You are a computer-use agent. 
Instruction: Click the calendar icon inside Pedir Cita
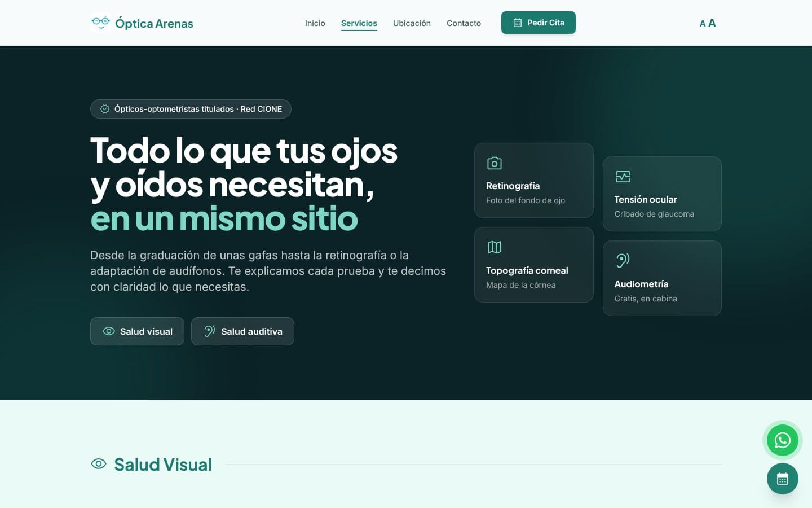pyautogui.click(x=518, y=23)
